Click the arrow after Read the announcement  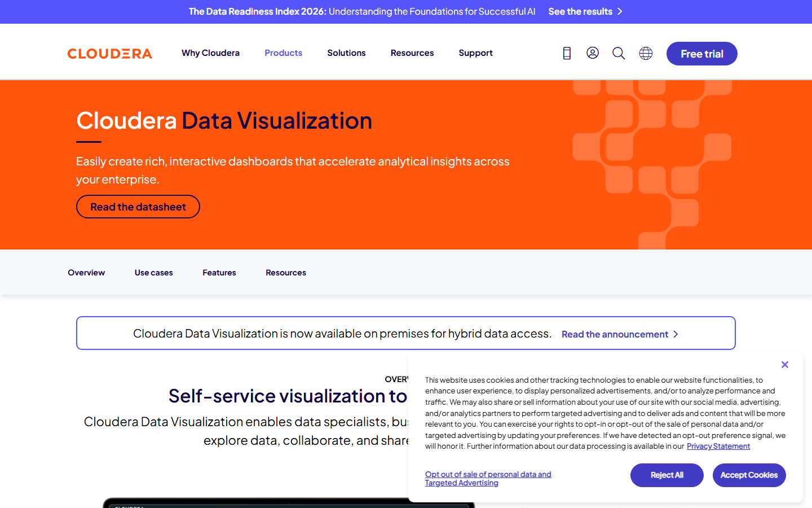point(676,334)
